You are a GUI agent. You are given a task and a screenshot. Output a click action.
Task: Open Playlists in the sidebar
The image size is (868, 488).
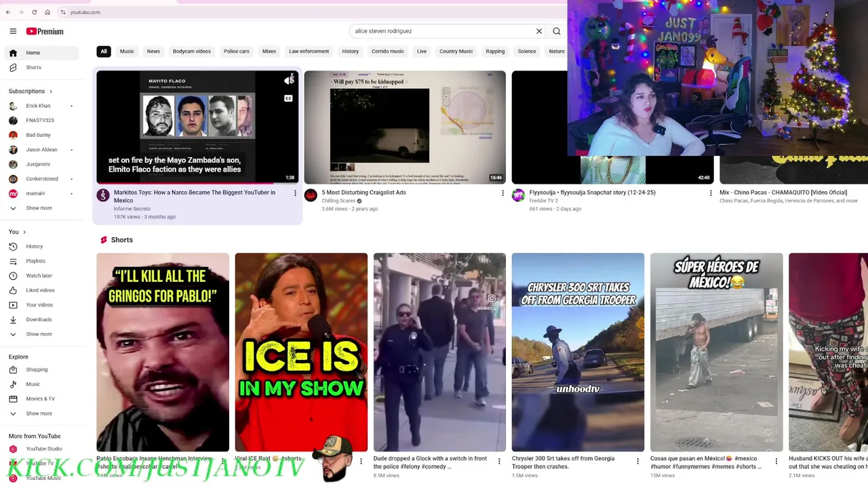pos(43,261)
